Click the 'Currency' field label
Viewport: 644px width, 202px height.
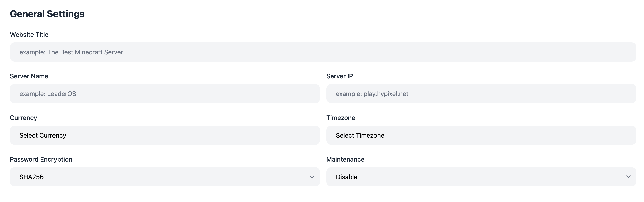pyautogui.click(x=23, y=118)
